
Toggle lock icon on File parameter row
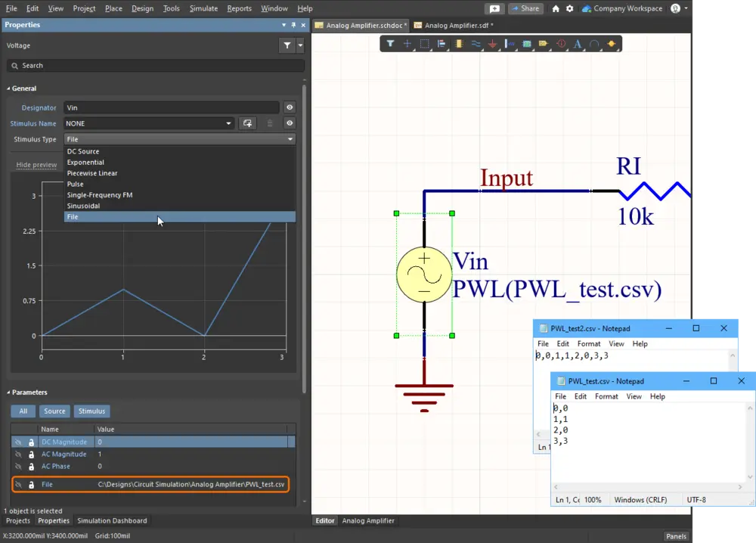[x=31, y=485]
